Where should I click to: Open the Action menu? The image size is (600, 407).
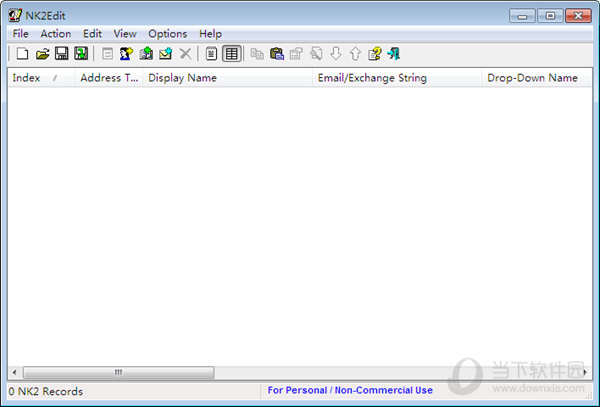pyautogui.click(x=55, y=33)
